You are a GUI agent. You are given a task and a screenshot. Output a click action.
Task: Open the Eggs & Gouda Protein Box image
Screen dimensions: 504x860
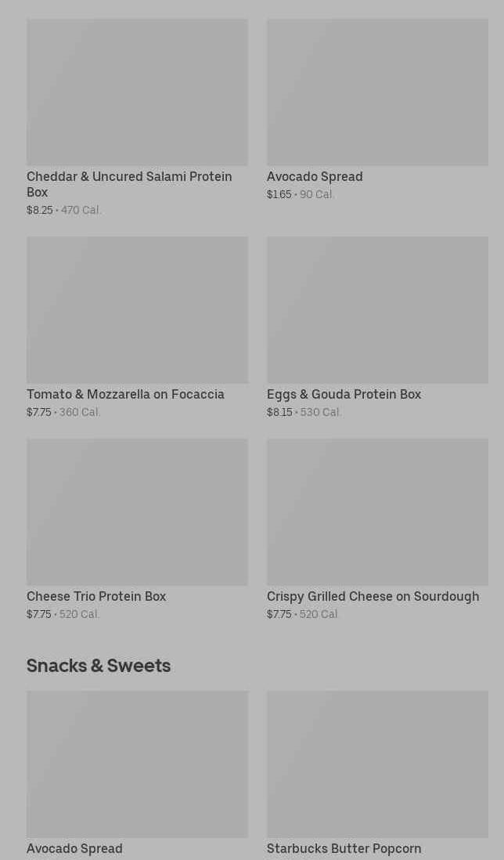click(377, 310)
